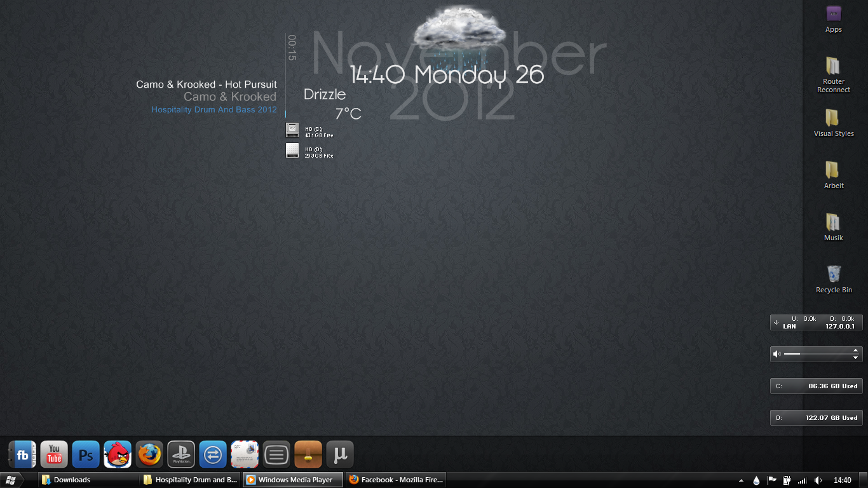The height and width of the screenshot is (488, 868).
Task: Click the PlayStation dock icon
Action: (181, 455)
